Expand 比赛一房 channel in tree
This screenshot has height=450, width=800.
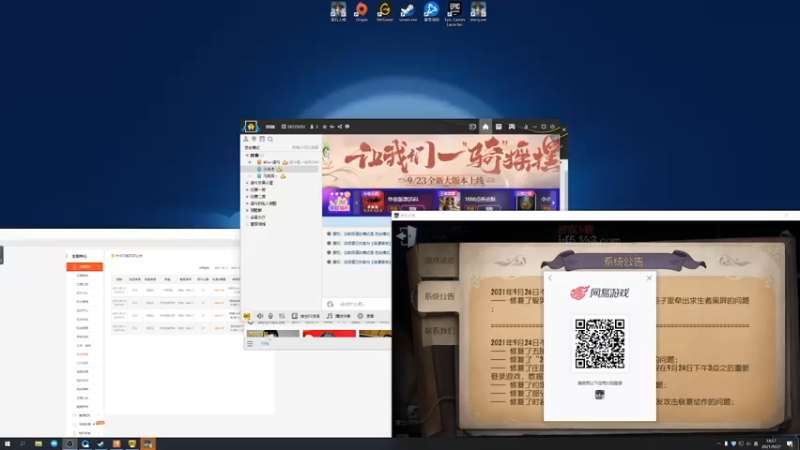(247, 189)
